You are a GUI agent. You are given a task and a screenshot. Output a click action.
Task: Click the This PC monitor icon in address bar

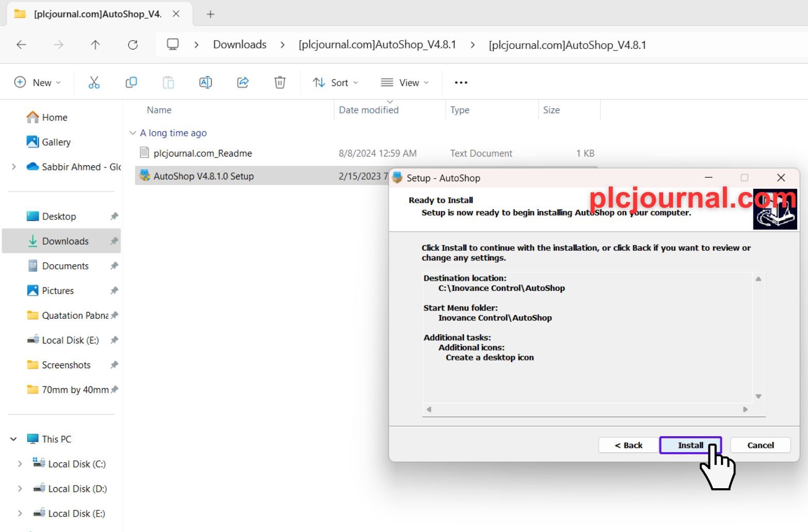click(x=173, y=45)
